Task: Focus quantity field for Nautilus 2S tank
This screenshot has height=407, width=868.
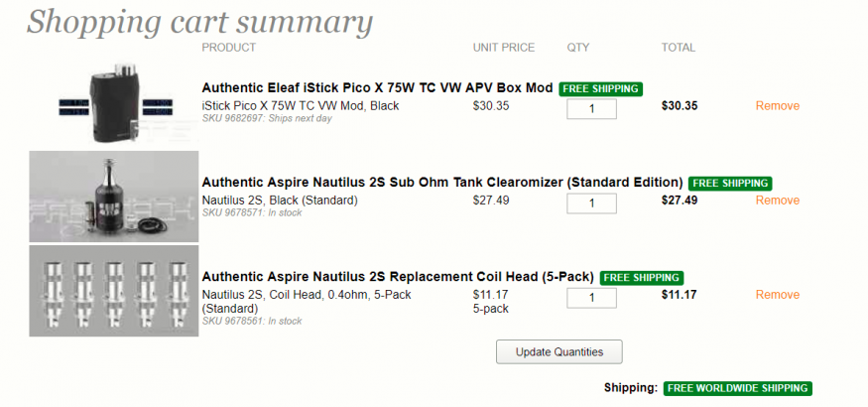Action: tap(591, 203)
